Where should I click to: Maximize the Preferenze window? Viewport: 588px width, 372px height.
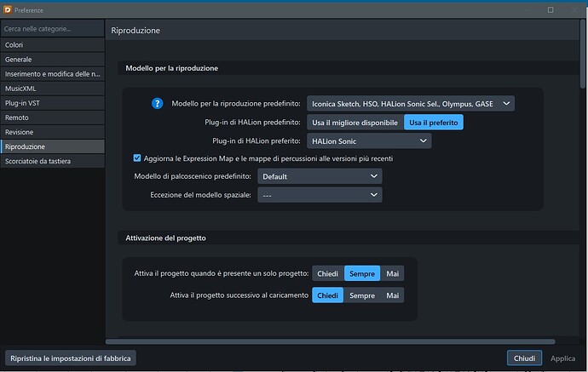551,9
